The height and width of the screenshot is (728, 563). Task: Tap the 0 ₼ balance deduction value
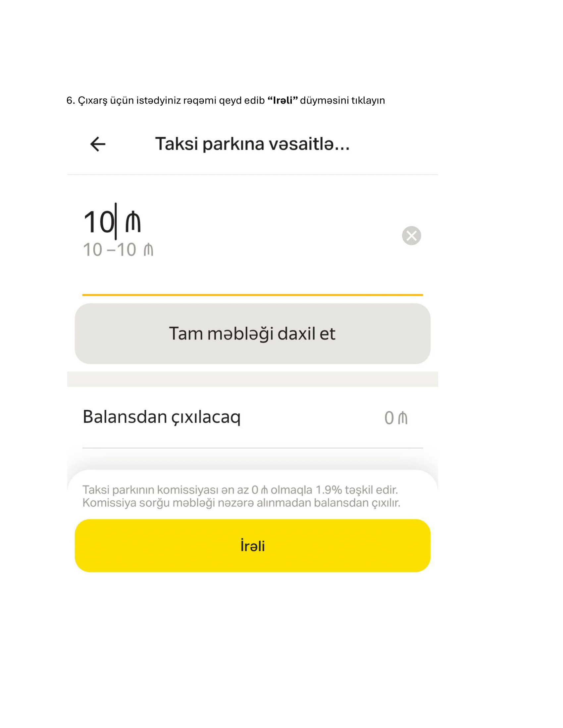coord(396,418)
